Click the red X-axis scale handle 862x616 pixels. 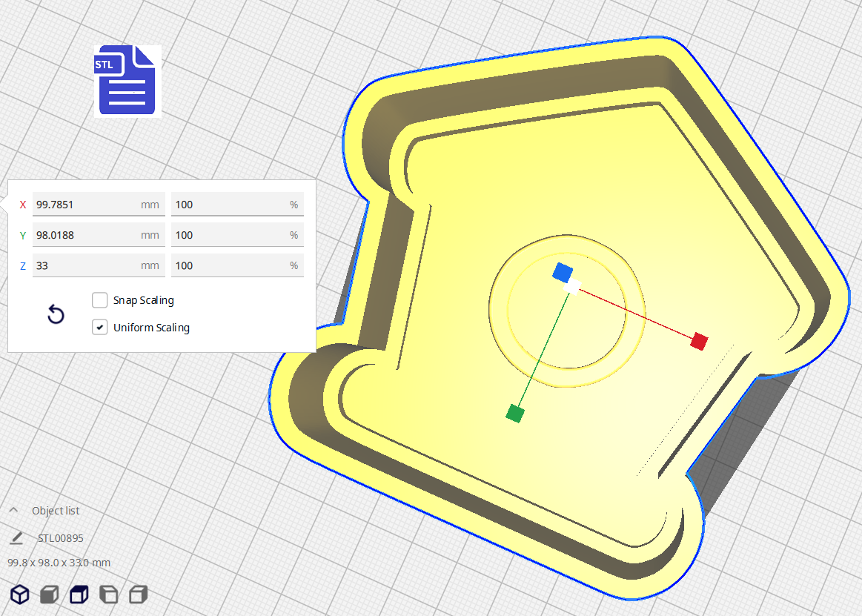pos(699,341)
